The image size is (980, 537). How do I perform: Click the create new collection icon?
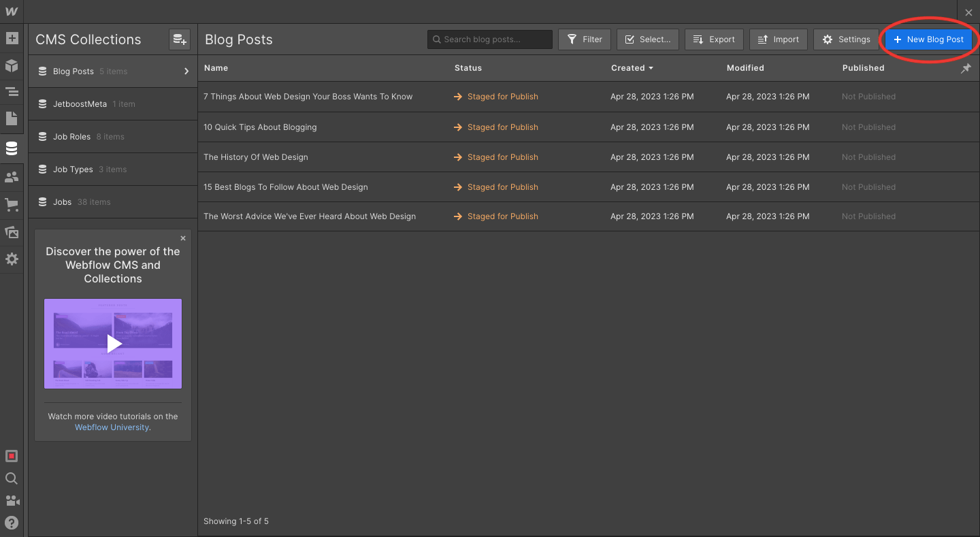point(180,39)
